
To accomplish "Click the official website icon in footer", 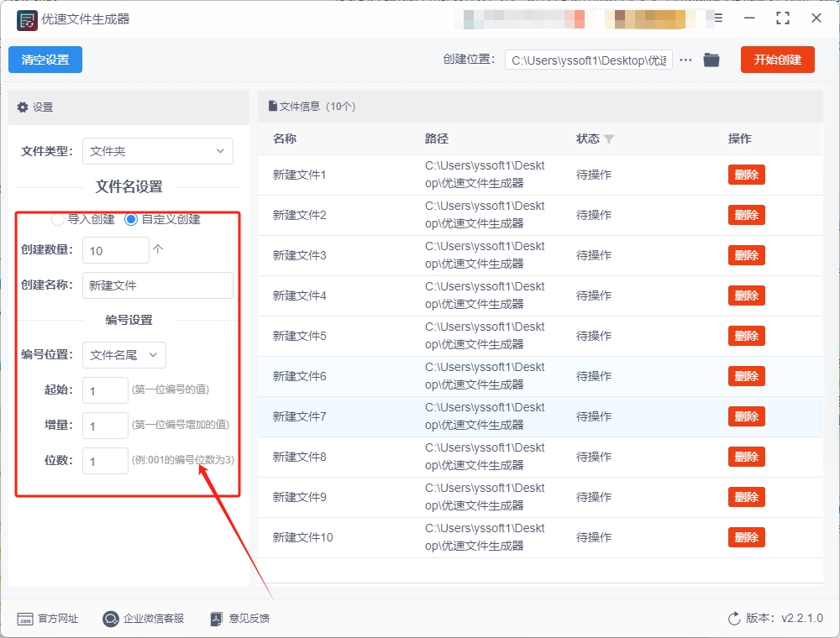I will (x=25, y=619).
